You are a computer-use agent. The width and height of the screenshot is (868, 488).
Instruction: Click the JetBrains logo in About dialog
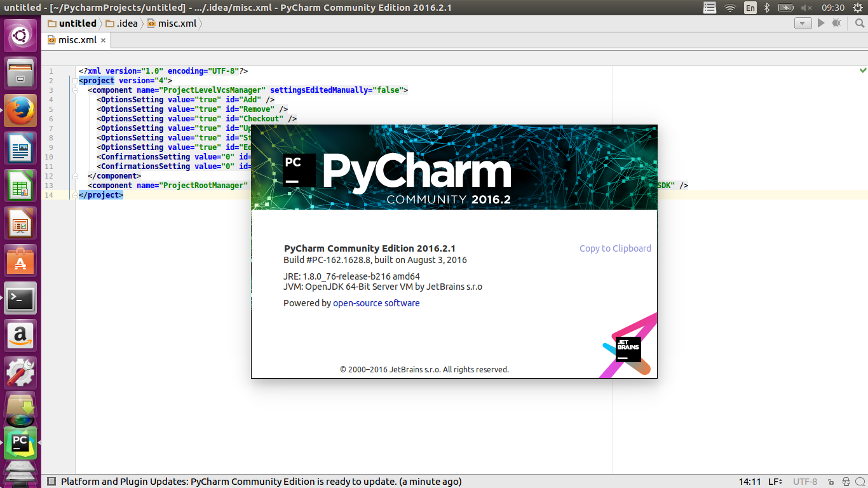(628, 349)
